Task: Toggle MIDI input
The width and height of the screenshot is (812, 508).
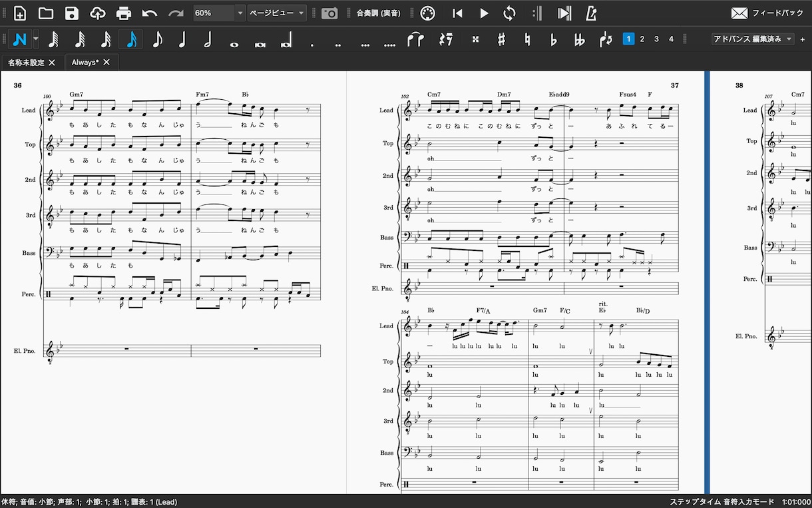Action: [x=428, y=13]
